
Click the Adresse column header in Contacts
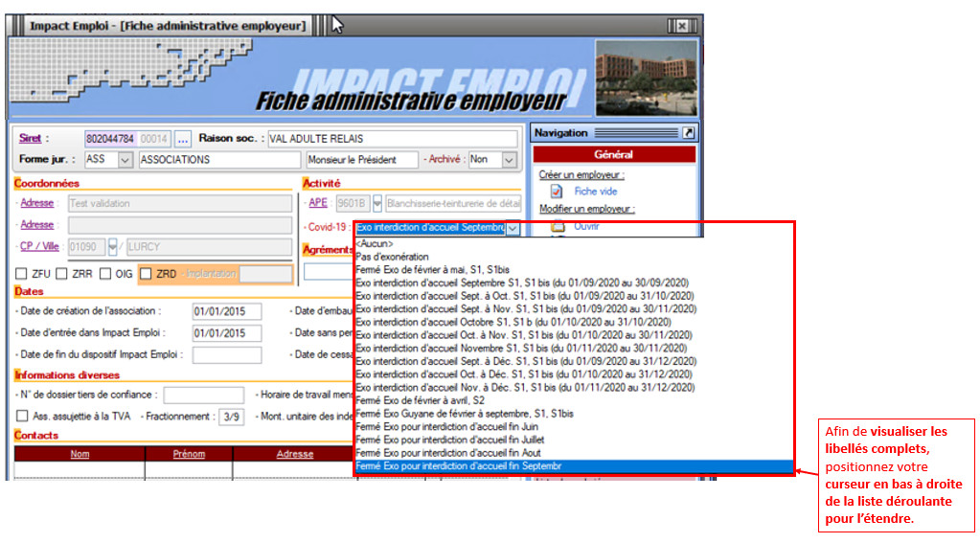tap(294, 454)
